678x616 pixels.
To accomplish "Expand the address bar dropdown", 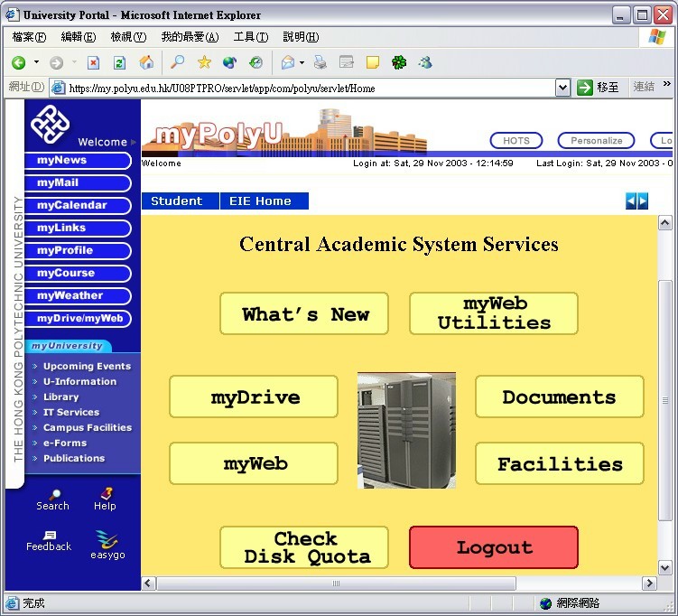I will (562, 88).
